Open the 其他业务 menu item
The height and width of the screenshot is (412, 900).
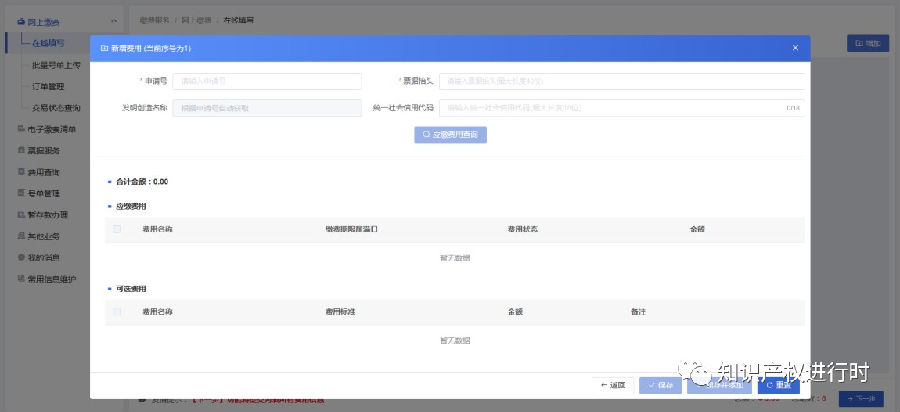point(44,236)
